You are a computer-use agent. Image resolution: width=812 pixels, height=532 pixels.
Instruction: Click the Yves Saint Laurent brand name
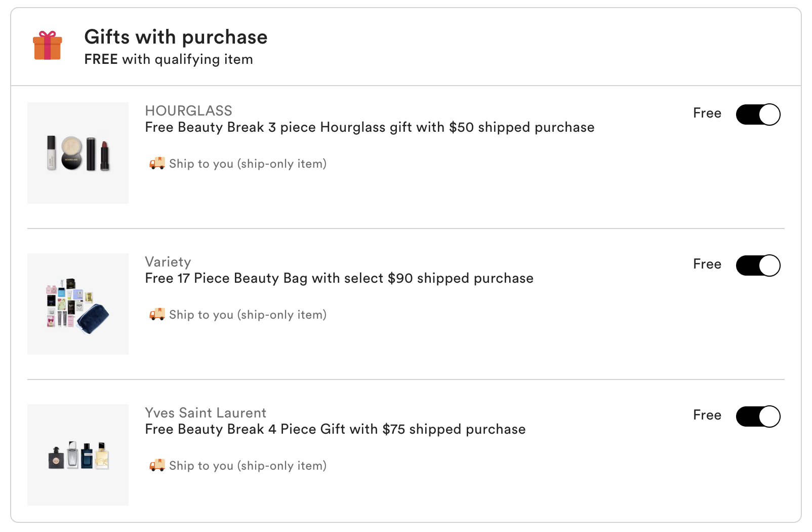pyautogui.click(x=206, y=412)
